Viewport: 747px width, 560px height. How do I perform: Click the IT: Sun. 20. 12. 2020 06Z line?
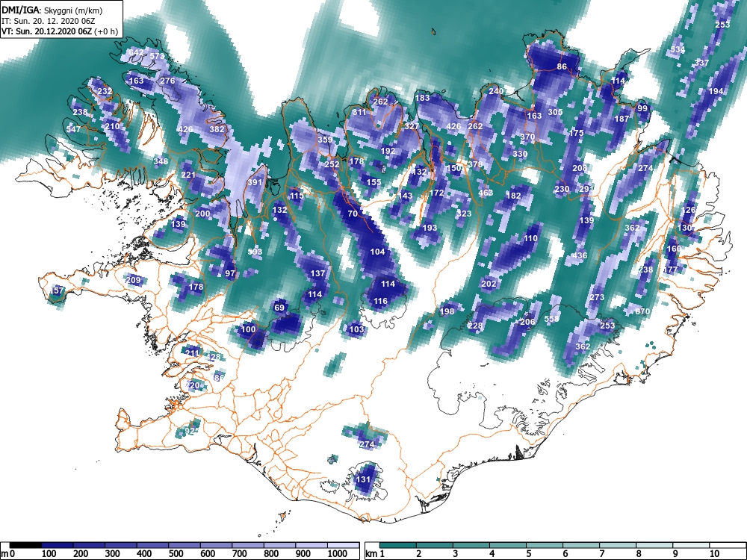49,21
